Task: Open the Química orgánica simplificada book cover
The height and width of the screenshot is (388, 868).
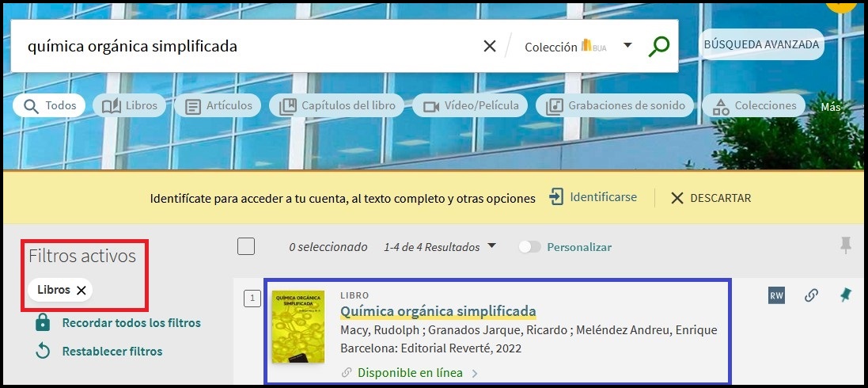Action: pyautogui.click(x=298, y=326)
